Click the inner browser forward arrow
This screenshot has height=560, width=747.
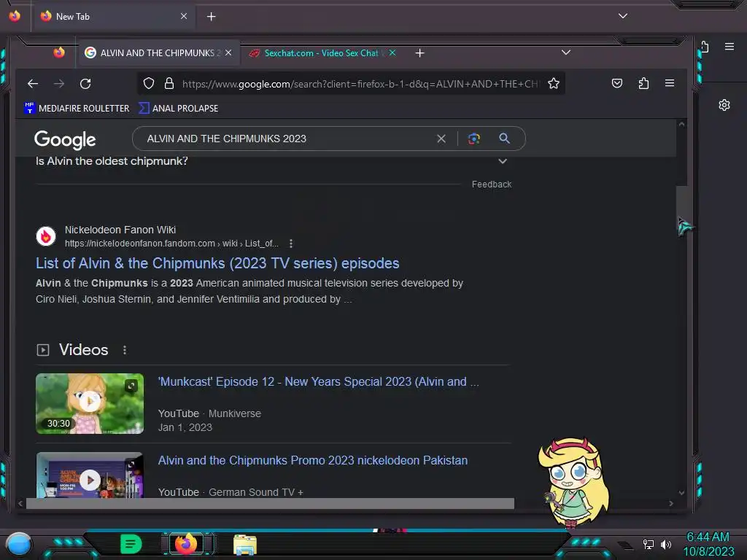click(x=59, y=84)
